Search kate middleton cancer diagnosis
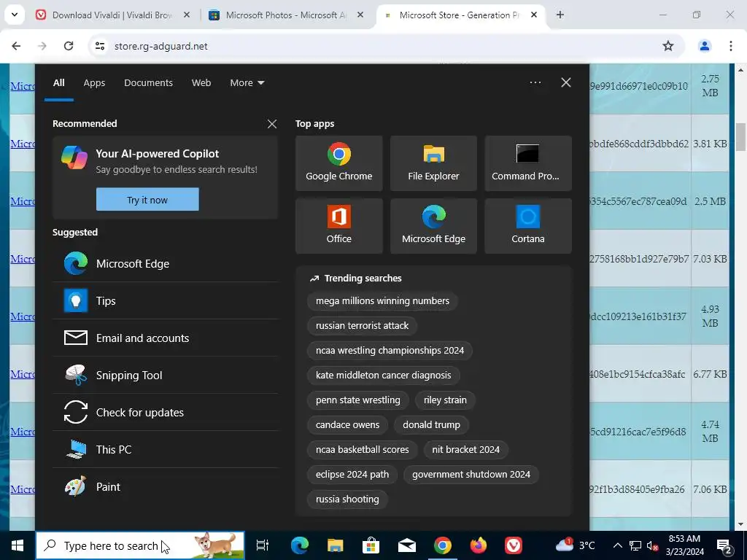This screenshot has width=747, height=560. (383, 375)
